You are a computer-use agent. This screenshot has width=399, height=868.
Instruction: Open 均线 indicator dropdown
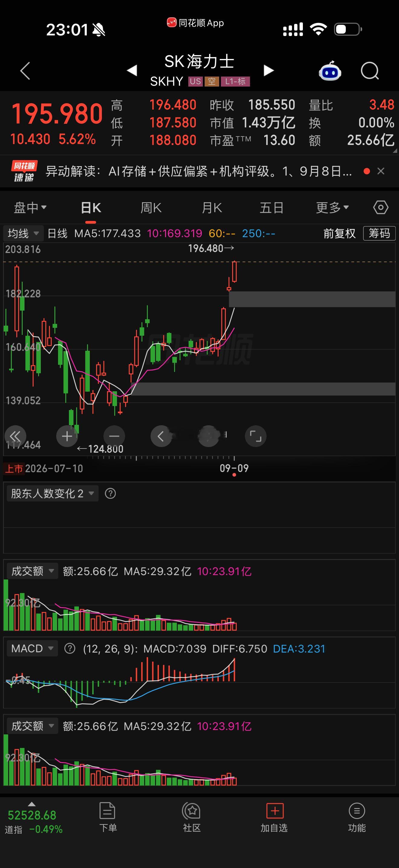click(x=24, y=233)
